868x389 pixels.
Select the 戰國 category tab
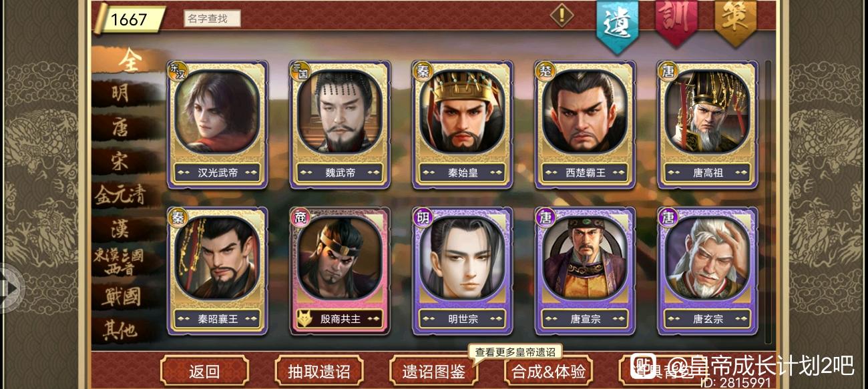120,296
